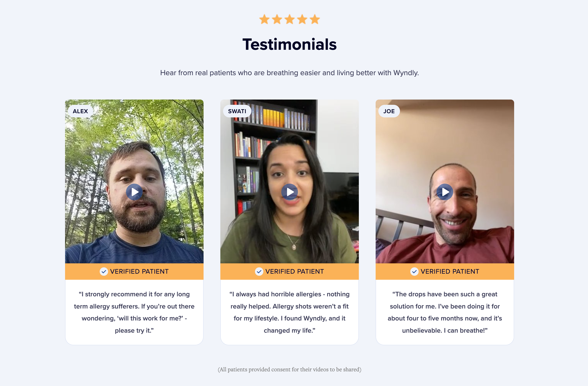Click the 'Hear from real patients' subtitle

tap(290, 73)
